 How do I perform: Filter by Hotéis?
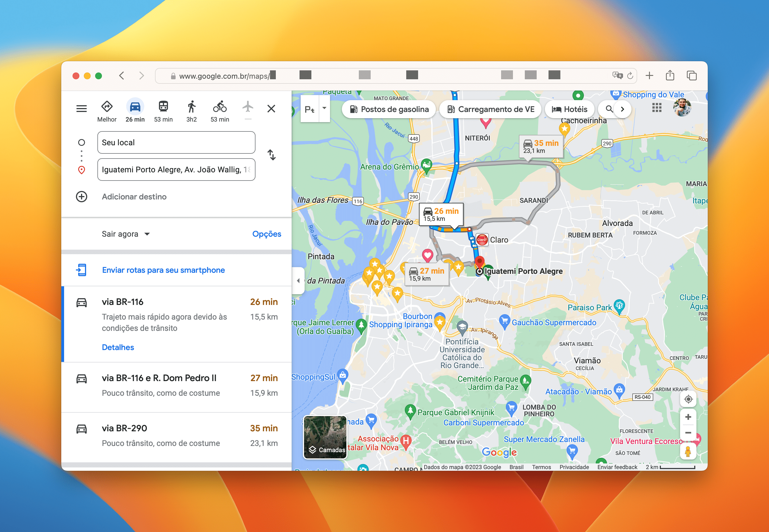[x=570, y=109]
